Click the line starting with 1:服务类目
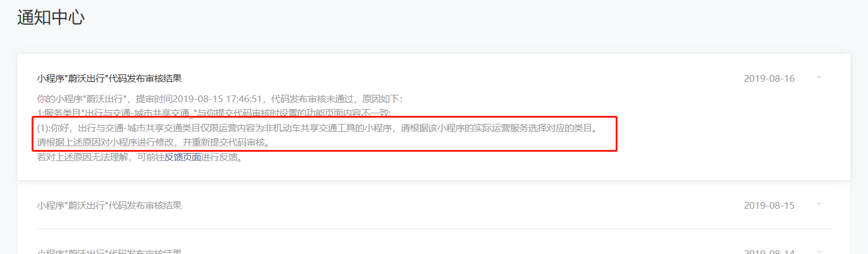This screenshot has width=868, height=254. (214, 113)
